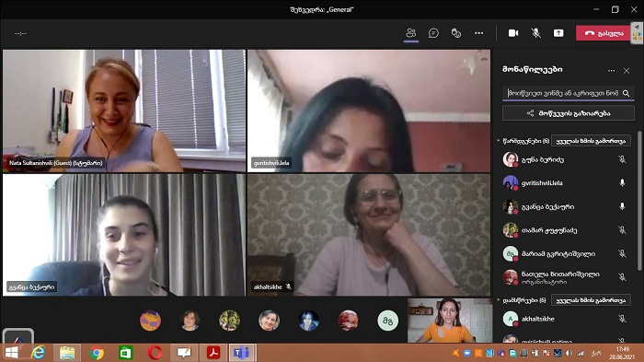644x362 pixels.
Task: Collapse the presenters section in participants
Action: 499,141
